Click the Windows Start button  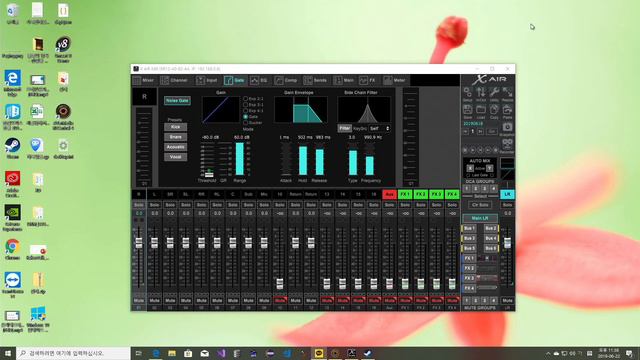pyautogui.click(x=8, y=353)
